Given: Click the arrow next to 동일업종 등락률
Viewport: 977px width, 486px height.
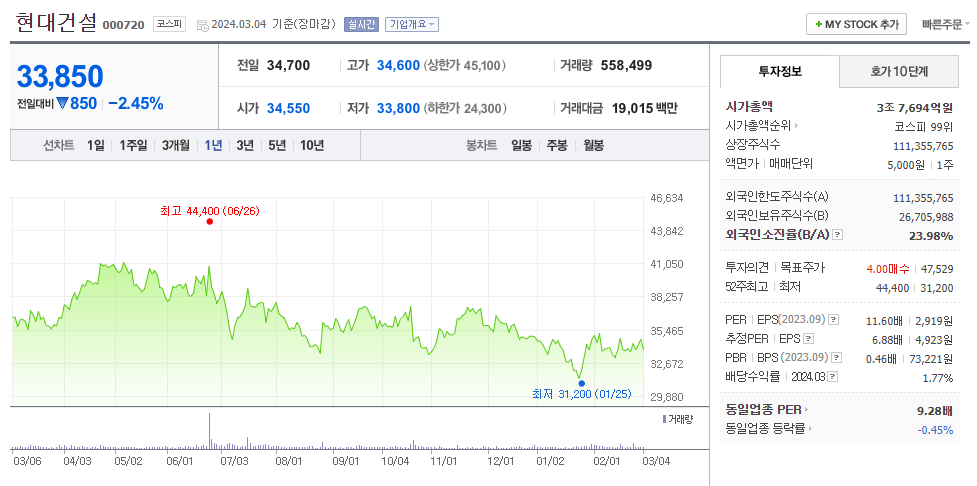Looking at the screenshot, I should pos(809,429).
